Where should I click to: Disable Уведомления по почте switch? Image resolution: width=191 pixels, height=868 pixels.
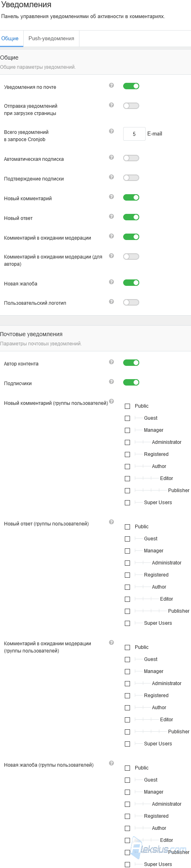[131, 86]
